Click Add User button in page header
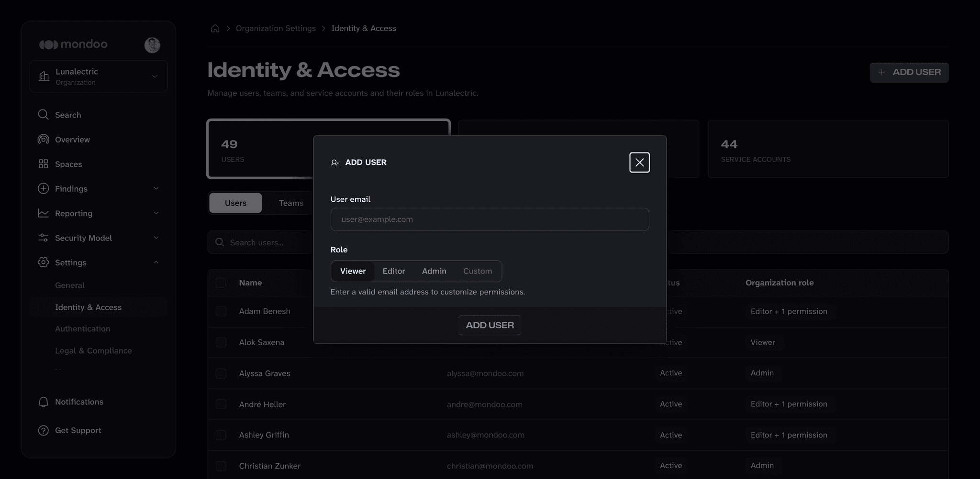 (x=909, y=73)
